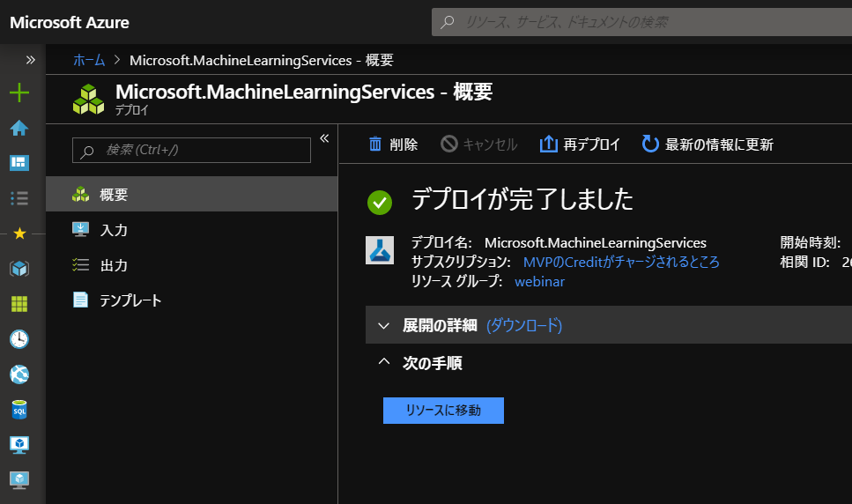Viewport: 852px width, 504px height.
Task: Focus the 検索 (Ctrl+/) menu search box
Action: tap(191, 150)
